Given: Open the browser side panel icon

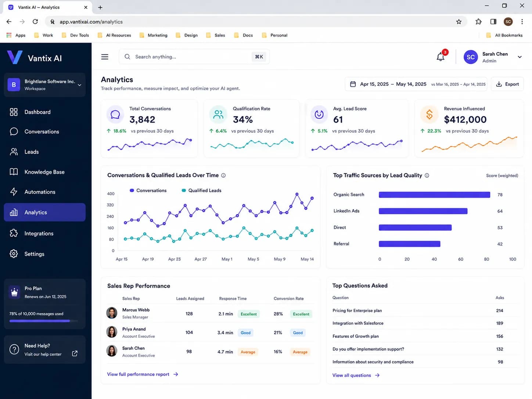Looking at the screenshot, I should pyautogui.click(x=493, y=22).
